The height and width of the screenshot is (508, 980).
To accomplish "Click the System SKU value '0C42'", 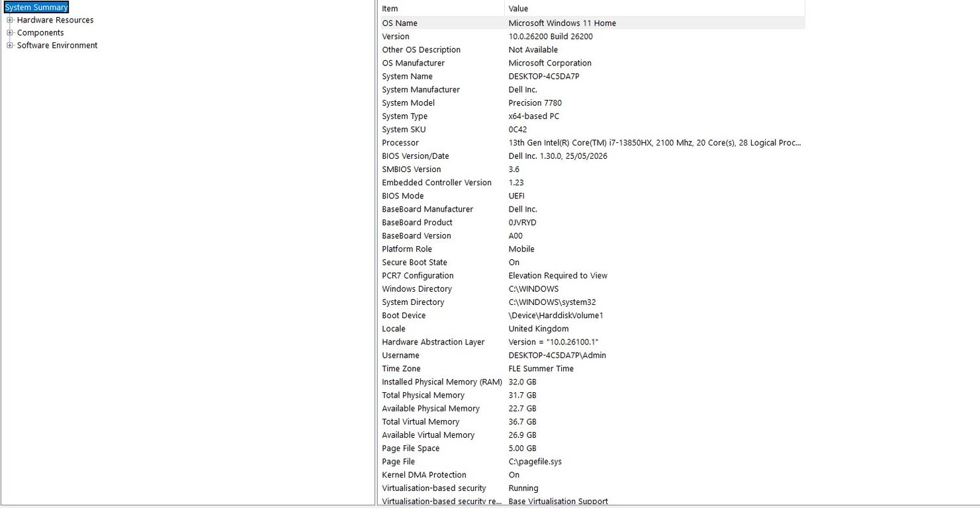I will [x=518, y=129].
